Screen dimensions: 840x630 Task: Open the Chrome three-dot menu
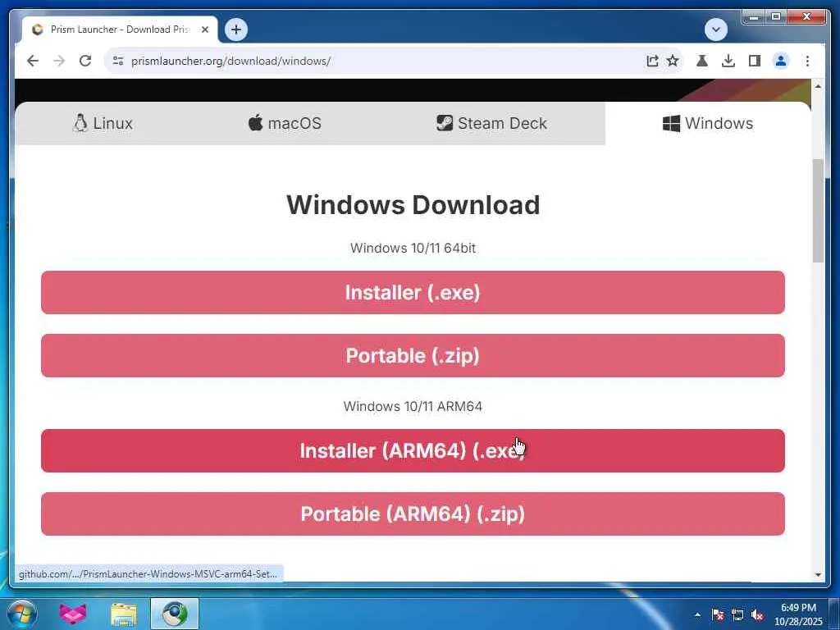807,61
